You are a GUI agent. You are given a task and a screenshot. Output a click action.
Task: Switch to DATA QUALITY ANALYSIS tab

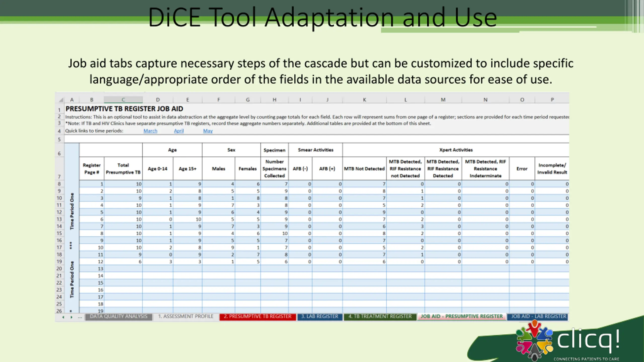(x=118, y=316)
